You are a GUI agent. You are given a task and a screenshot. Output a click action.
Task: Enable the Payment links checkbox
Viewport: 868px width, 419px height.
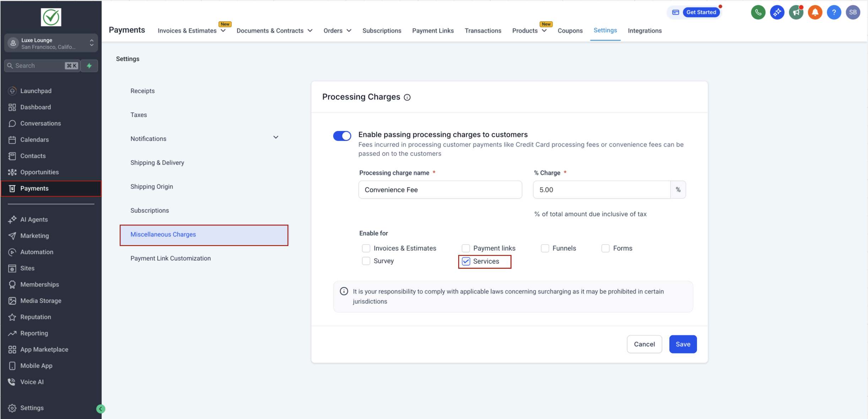466,248
